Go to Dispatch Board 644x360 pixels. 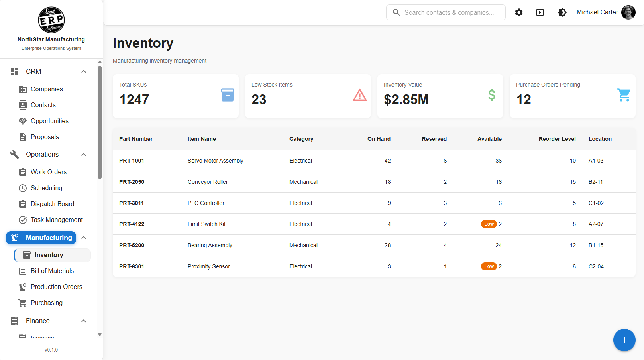click(52, 204)
